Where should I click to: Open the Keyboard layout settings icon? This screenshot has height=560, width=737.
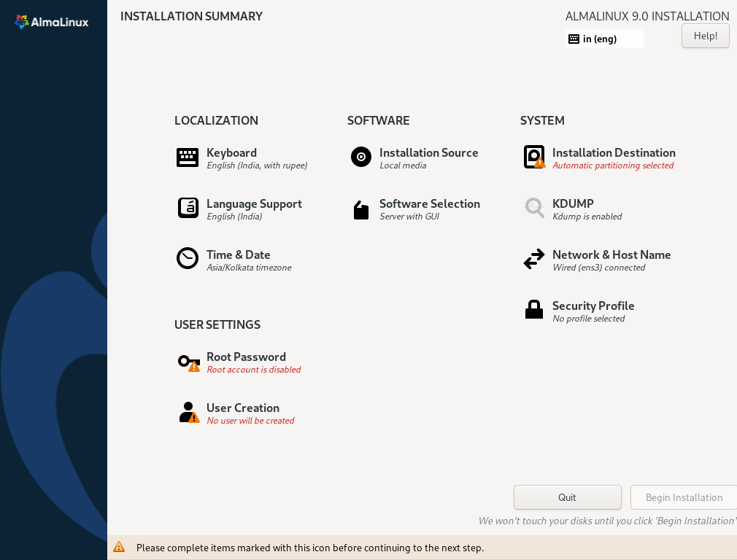point(187,156)
